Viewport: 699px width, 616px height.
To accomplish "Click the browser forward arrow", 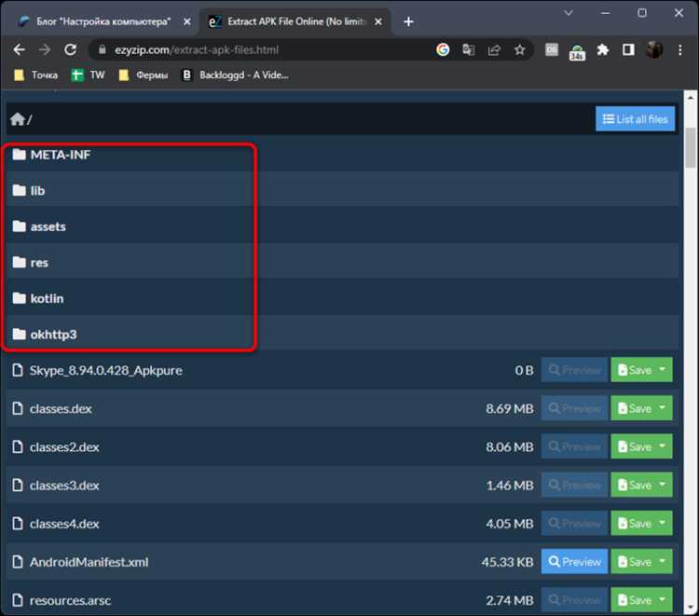I will [45, 49].
